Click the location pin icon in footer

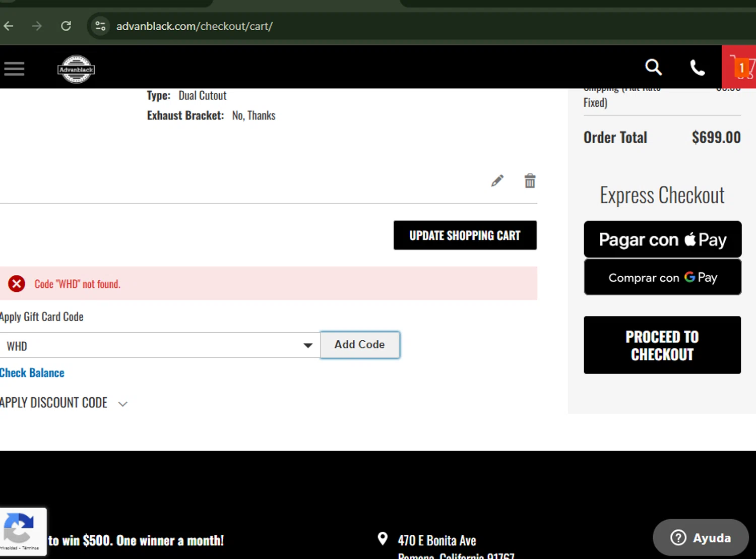383,539
